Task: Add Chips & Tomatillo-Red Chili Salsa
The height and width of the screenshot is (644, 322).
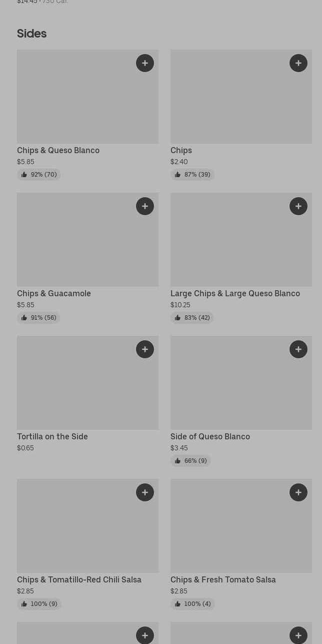Action: point(145,492)
